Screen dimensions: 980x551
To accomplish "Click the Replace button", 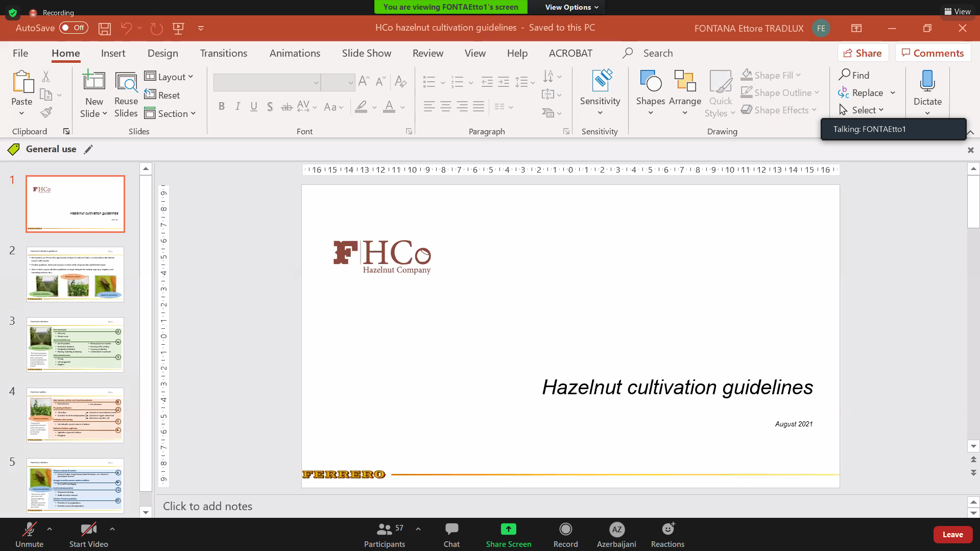I will (861, 92).
